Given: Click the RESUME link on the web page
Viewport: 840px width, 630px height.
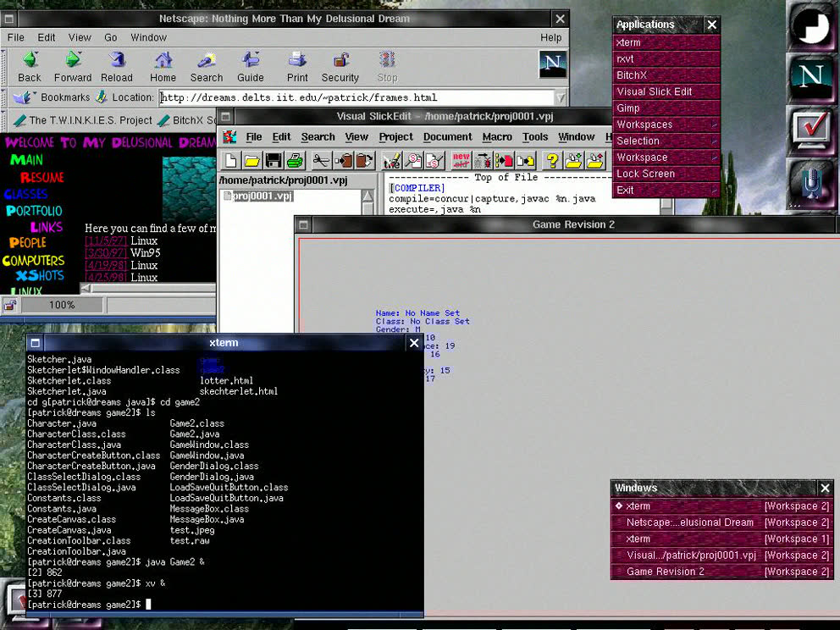Looking at the screenshot, I should [x=42, y=177].
